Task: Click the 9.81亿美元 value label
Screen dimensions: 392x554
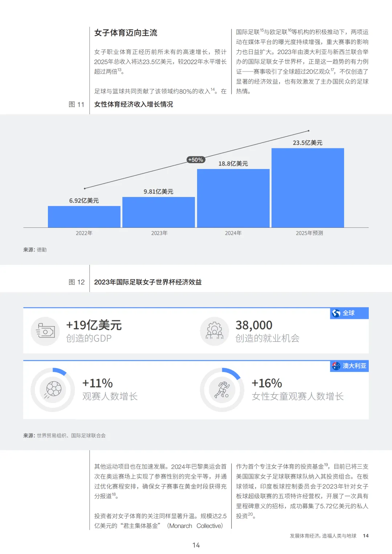Action: tap(158, 192)
